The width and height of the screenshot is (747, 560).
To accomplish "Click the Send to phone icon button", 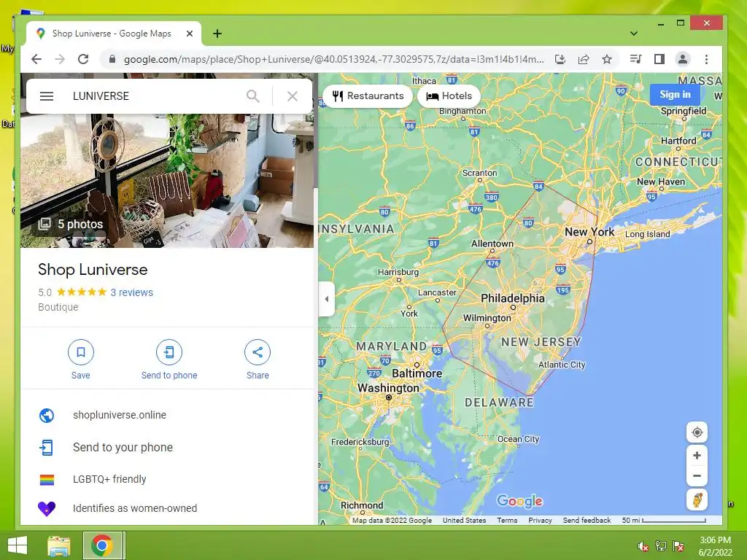I will click(169, 352).
